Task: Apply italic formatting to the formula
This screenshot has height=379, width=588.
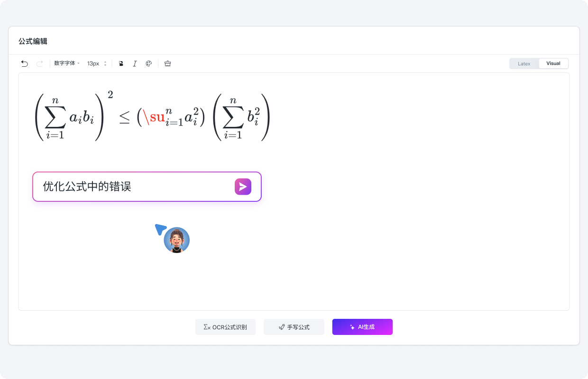Action: tap(135, 63)
